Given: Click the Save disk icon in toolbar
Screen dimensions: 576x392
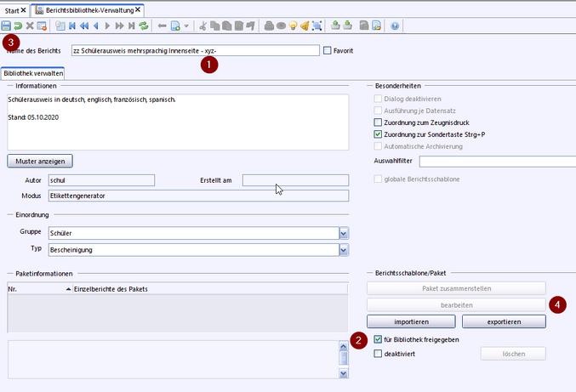Looking at the screenshot, I should pos(7,26).
